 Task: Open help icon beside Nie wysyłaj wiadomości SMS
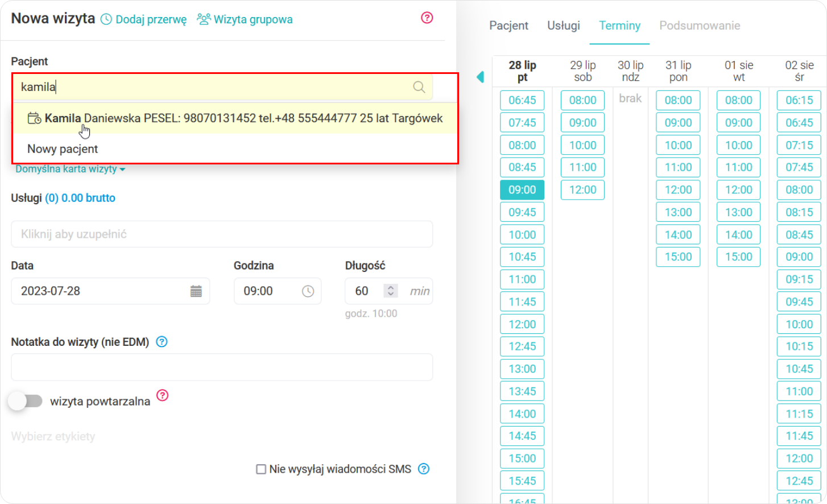pyautogui.click(x=424, y=469)
